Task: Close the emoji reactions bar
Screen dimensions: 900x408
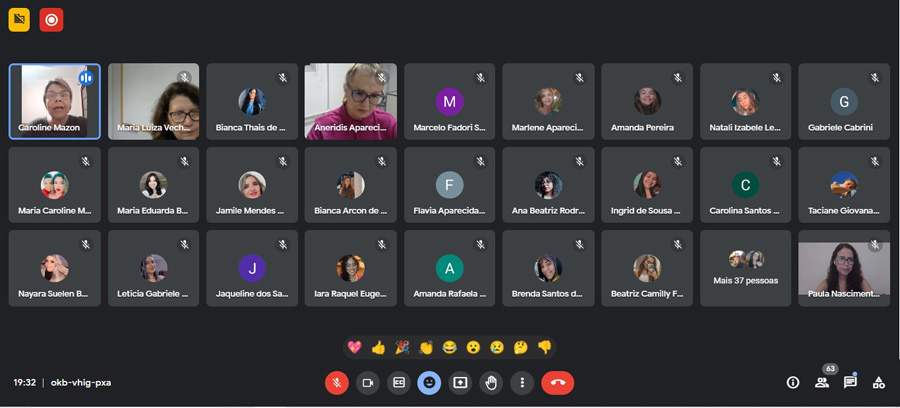Action: click(429, 382)
